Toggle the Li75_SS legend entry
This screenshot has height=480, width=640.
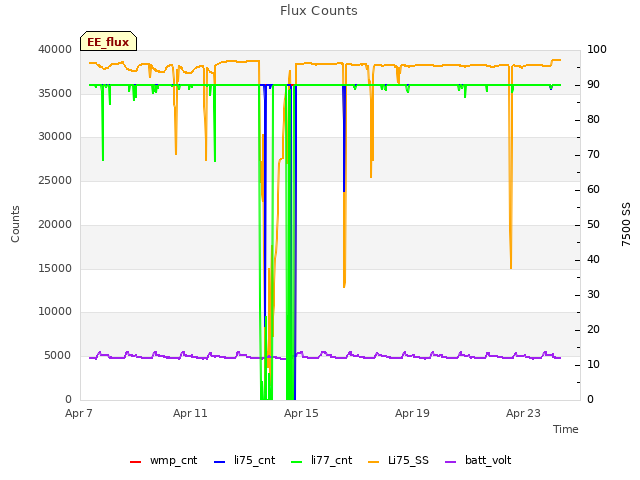click(398, 460)
